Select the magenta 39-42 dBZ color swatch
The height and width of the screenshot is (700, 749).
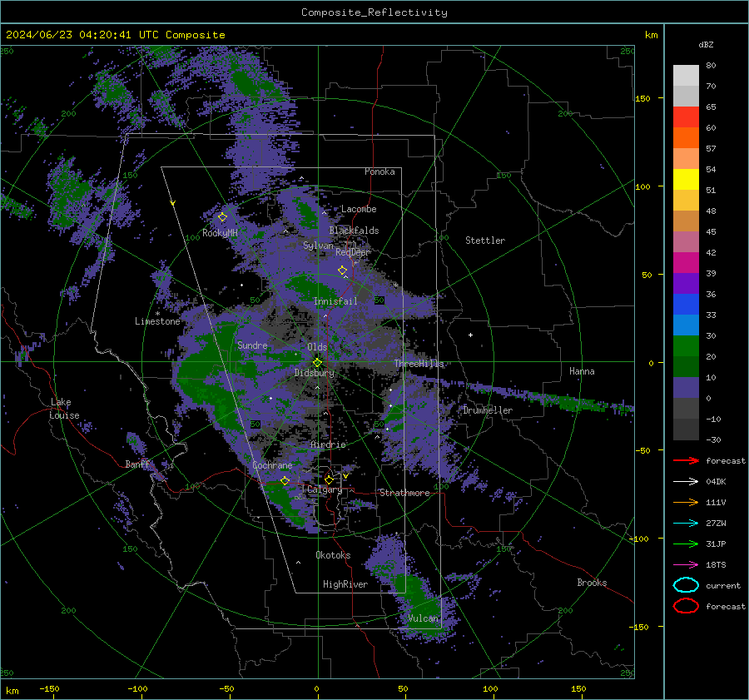click(x=686, y=263)
